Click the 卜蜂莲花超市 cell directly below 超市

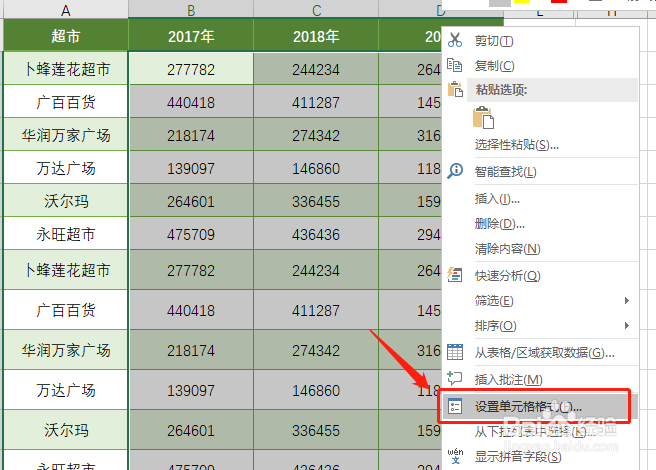[x=66, y=69]
